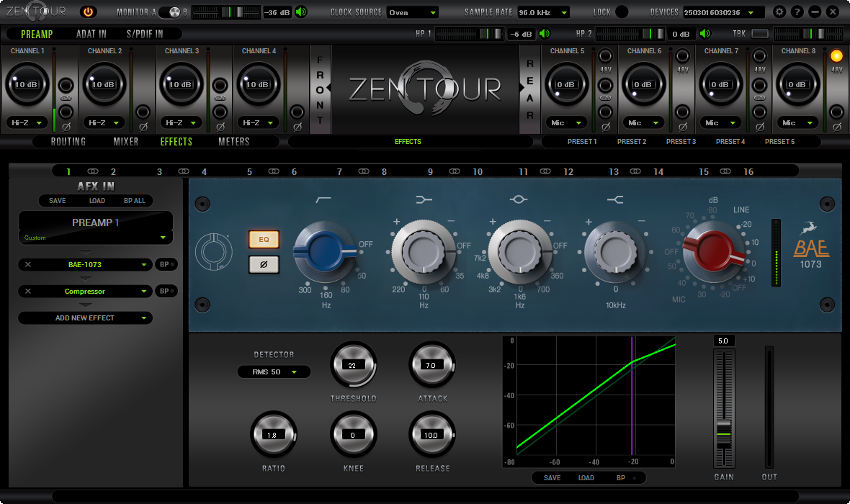The width and height of the screenshot is (850, 504).
Task: Open the BAE-1073 effect selector dropdown
Action: pos(85,264)
